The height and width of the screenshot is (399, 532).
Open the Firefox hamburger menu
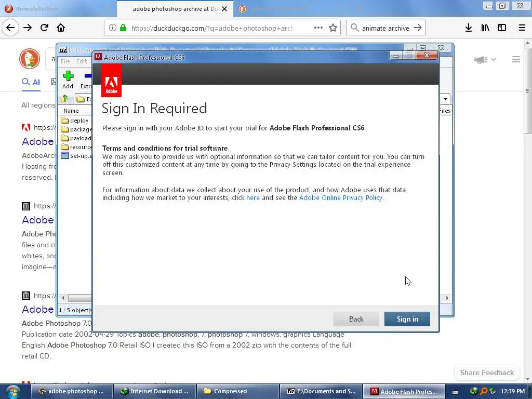[522, 28]
